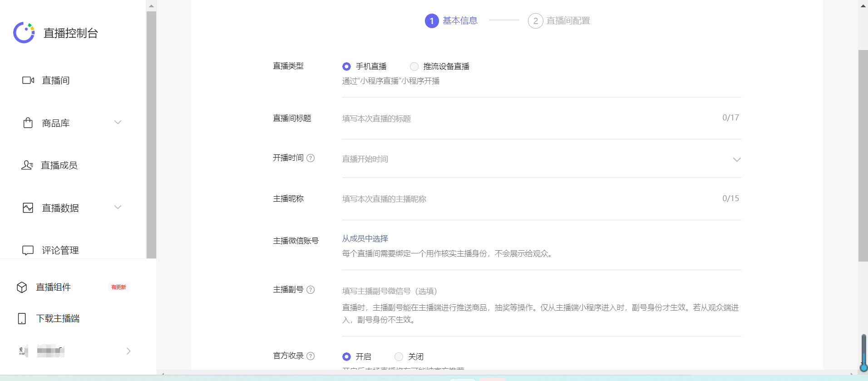This screenshot has width=868, height=381.
Task: Click the 直播组件 cube icon
Action: click(x=22, y=287)
